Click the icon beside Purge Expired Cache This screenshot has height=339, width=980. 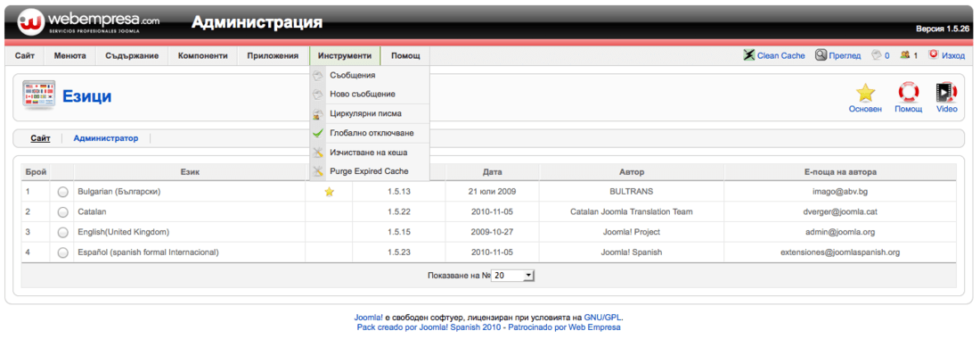tap(318, 171)
